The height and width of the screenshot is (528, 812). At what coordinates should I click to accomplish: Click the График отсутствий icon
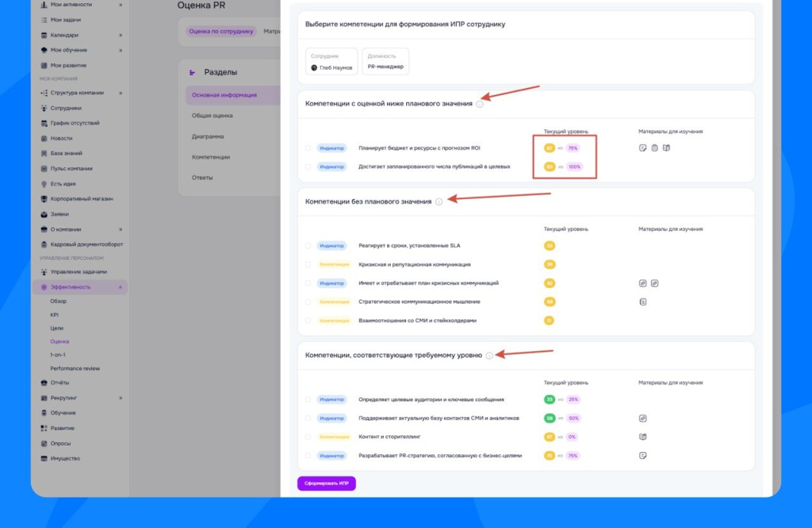tap(44, 123)
